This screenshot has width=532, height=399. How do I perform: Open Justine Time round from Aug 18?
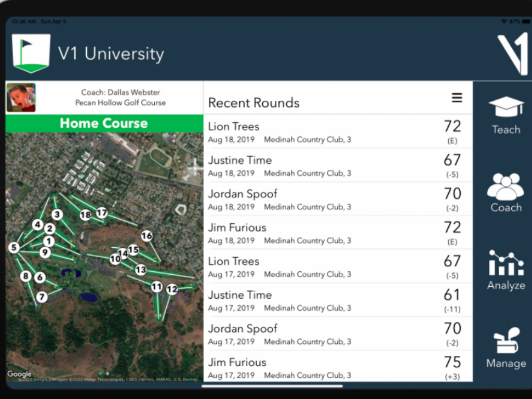click(x=338, y=165)
